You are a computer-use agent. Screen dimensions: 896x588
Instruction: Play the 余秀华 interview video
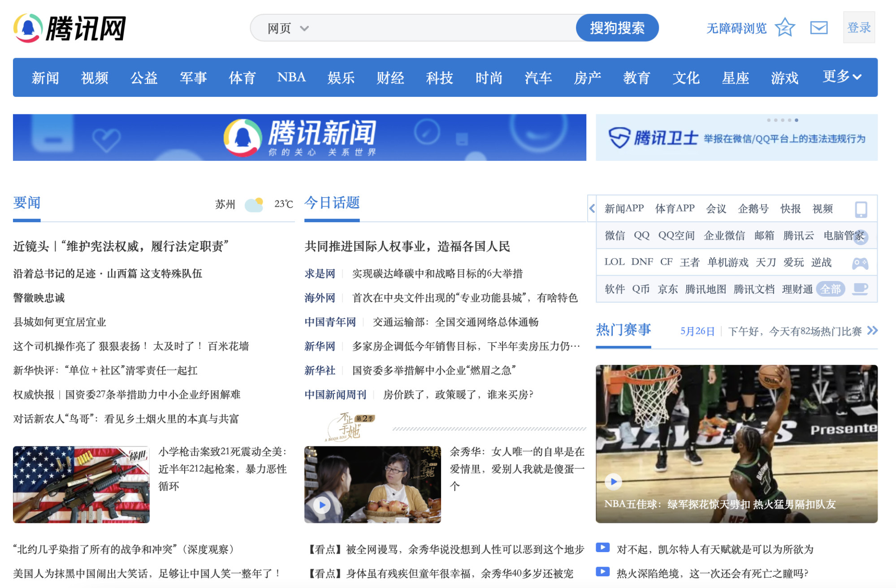tap(322, 505)
